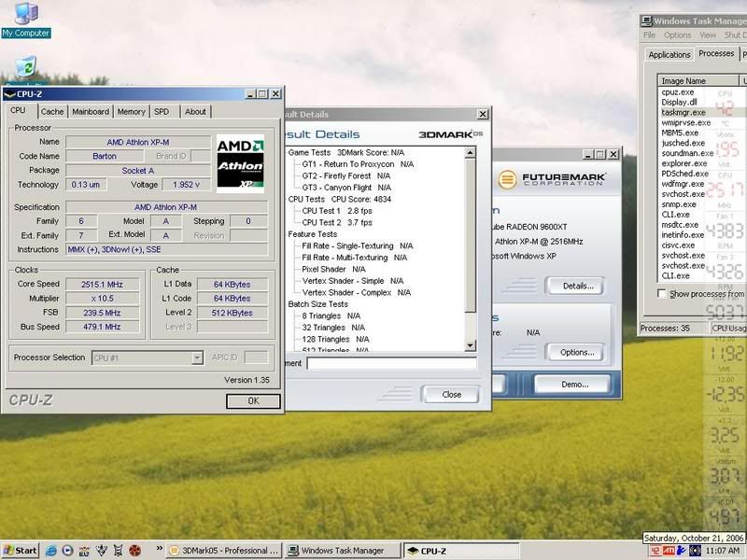
Task: Click the Demo... button in 3DMark05
Action: 574,385
